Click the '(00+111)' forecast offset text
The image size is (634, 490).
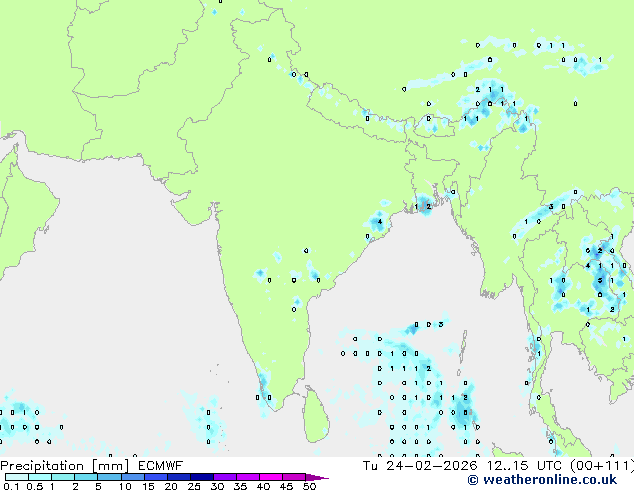point(602,466)
